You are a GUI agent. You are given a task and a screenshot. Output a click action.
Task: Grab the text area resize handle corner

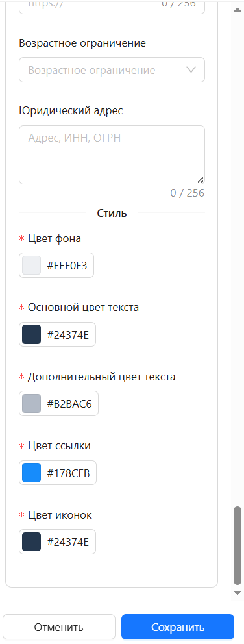[200, 179]
